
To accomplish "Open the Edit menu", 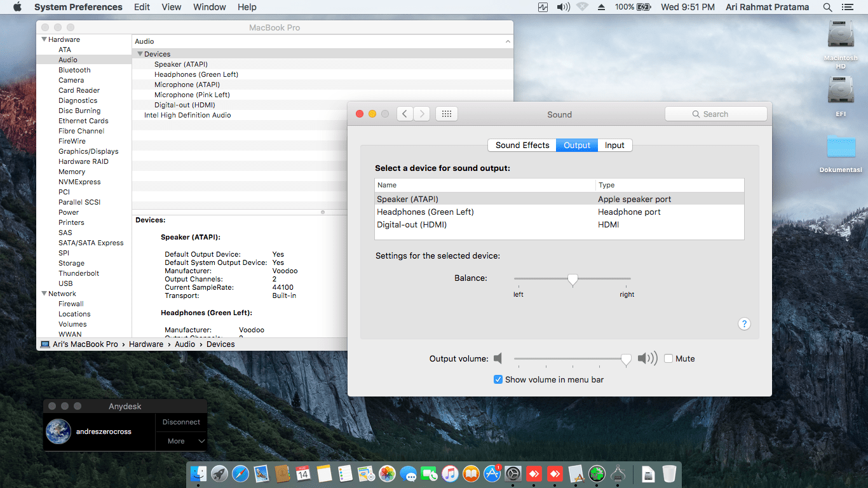I will (142, 7).
